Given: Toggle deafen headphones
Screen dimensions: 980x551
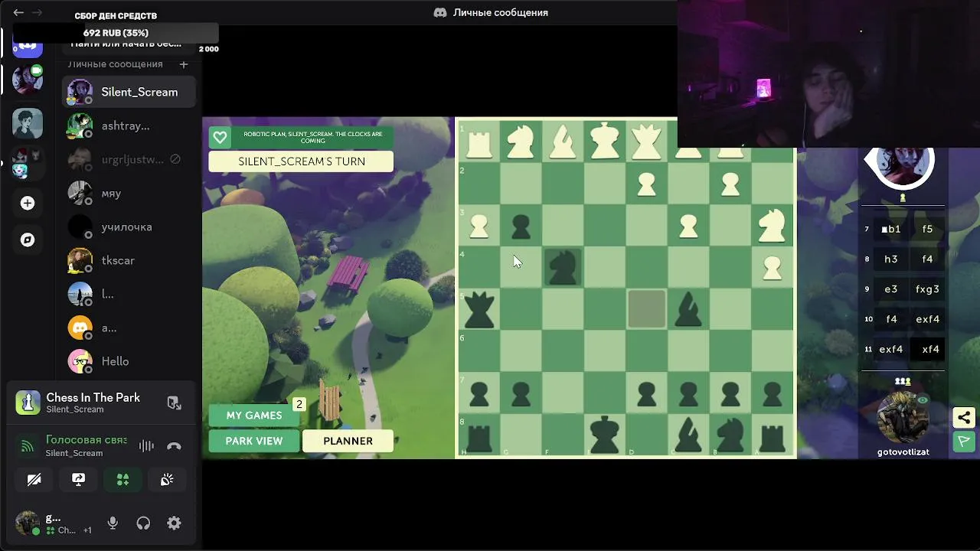Looking at the screenshot, I should coord(143,523).
